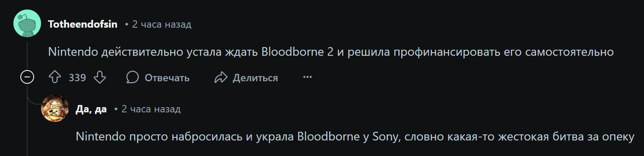Downvote Totheendofsin's comment

pos(100,78)
